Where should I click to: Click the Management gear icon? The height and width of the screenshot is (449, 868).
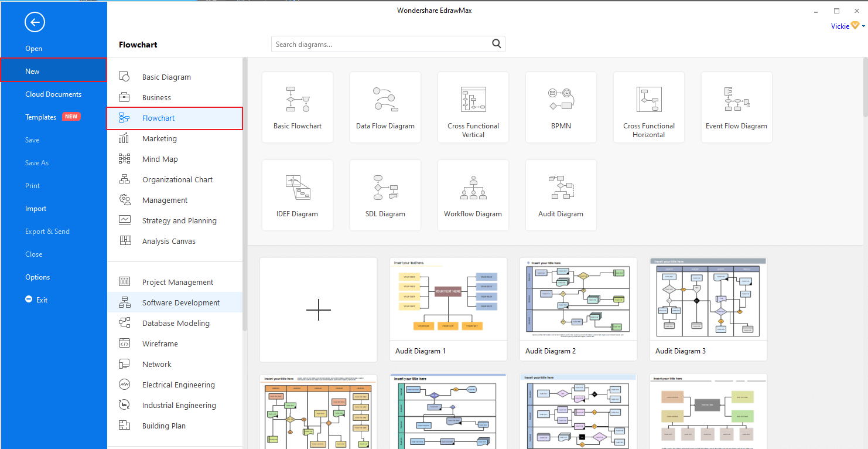tap(124, 200)
